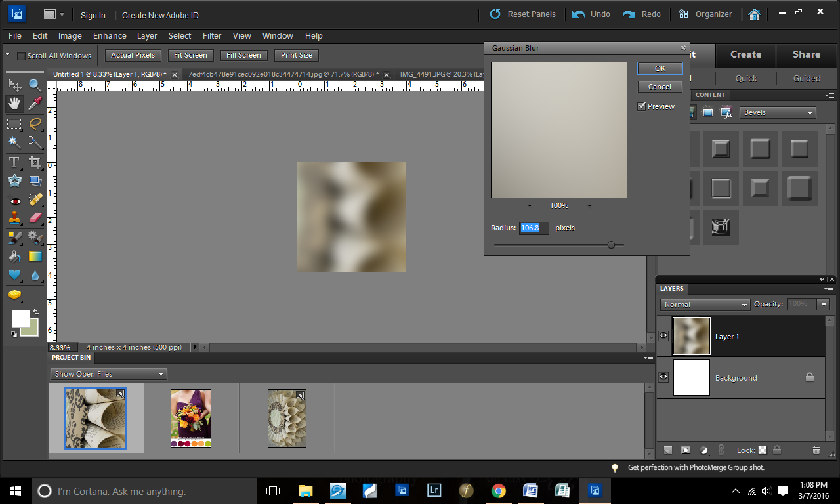Select the Eraser tool
The image size is (840, 504).
pyautogui.click(x=35, y=218)
